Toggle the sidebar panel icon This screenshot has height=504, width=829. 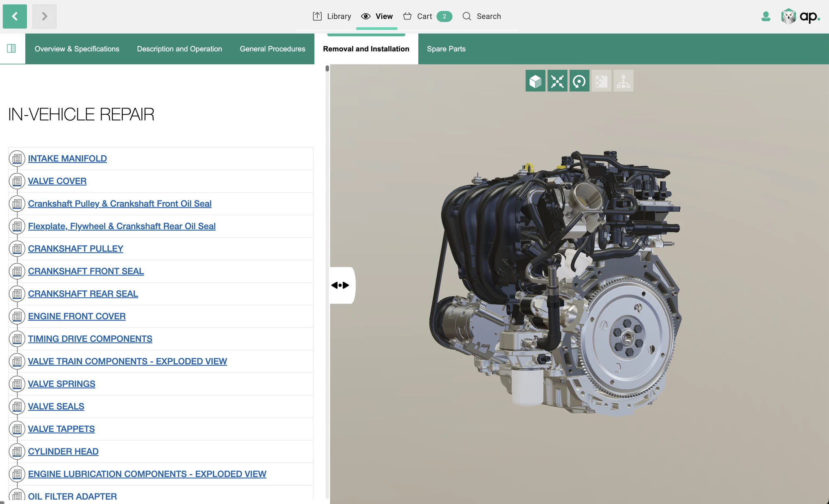pyautogui.click(x=12, y=48)
